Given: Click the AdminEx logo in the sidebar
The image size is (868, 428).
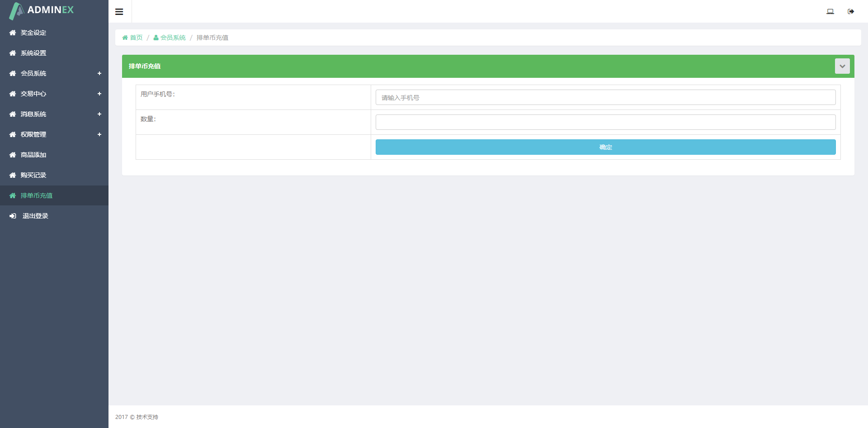Looking at the screenshot, I should click(42, 11).
